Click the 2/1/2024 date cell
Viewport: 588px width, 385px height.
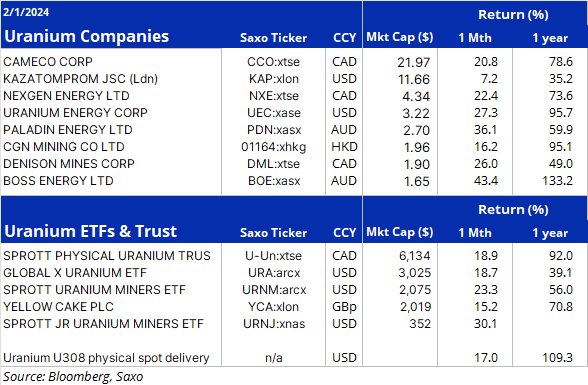coord(26,12)
